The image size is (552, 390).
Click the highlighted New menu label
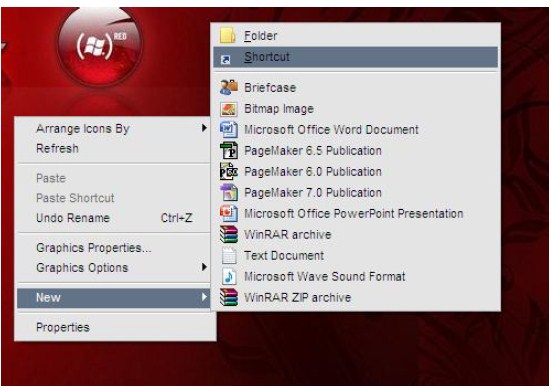(x=48, y=297)
